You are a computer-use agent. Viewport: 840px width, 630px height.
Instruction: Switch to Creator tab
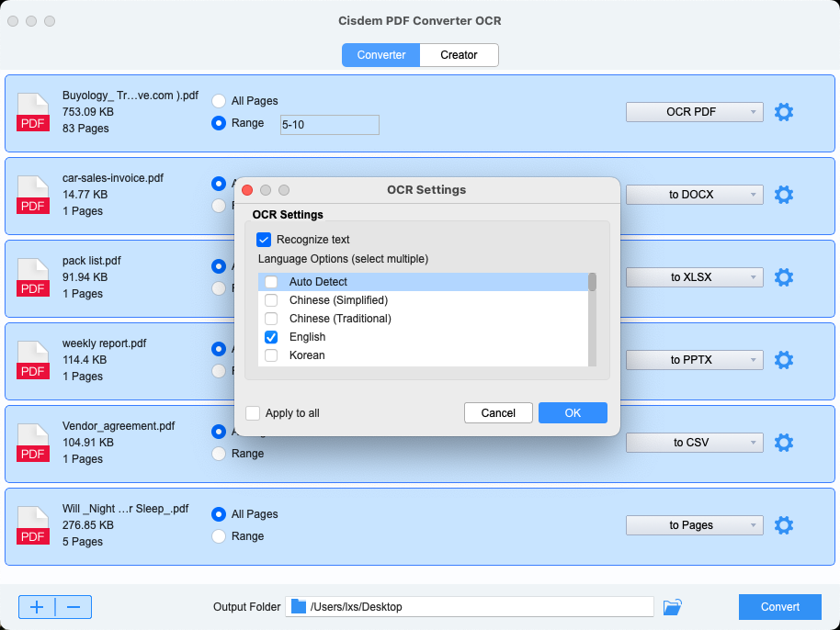pos(460,55)
